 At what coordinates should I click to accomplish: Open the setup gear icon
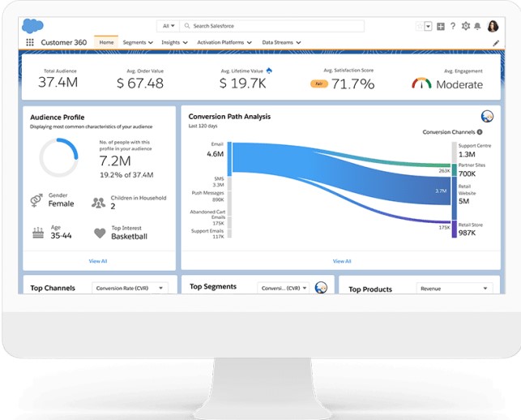click(x=466, y=26)
